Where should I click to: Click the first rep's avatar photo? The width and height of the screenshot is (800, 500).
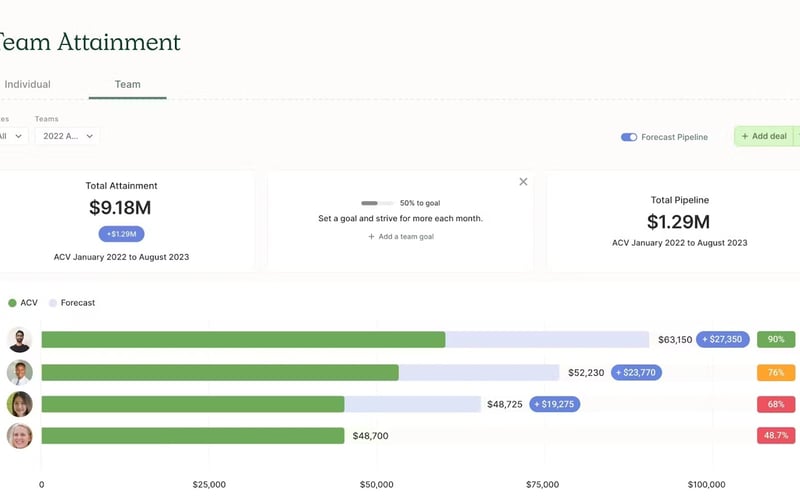pos(20,339)
